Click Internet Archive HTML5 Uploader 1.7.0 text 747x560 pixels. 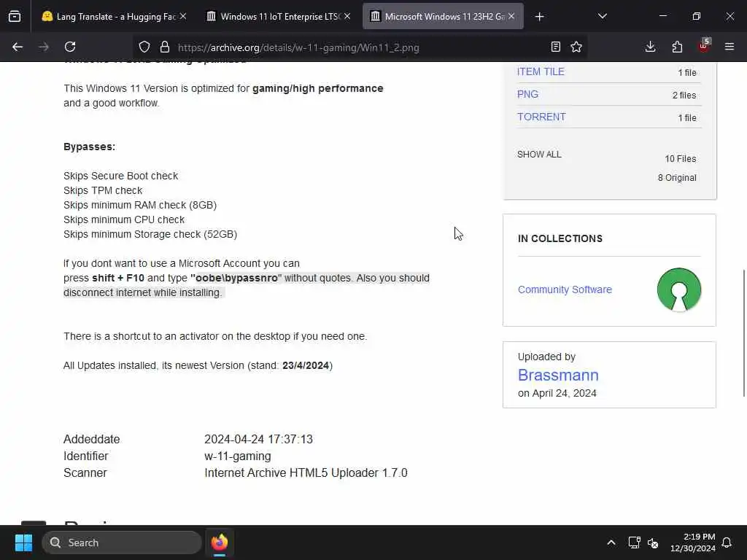point(306,472)
